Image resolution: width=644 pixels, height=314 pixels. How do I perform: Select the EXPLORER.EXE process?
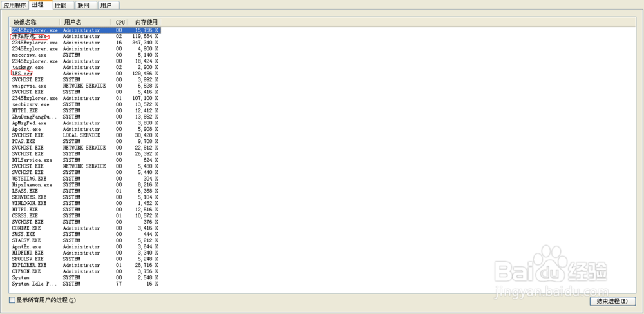pyautogui.click(x=86, y=266)
